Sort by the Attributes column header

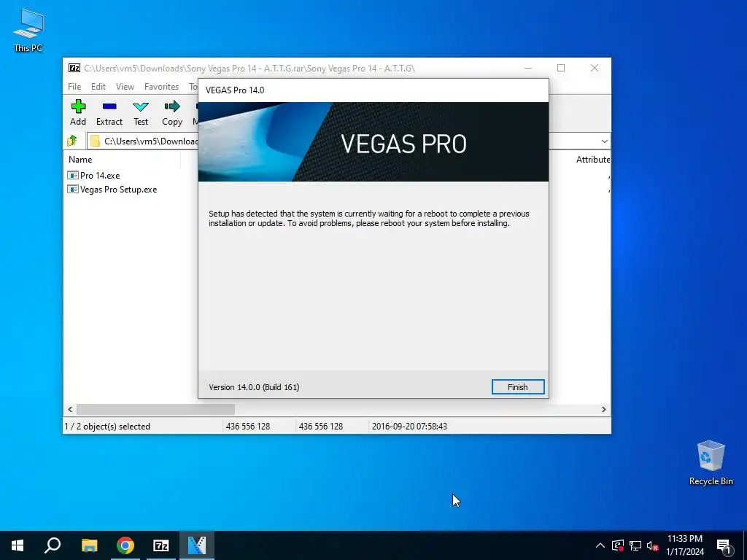pyautogui.click(x=592, y=160)
